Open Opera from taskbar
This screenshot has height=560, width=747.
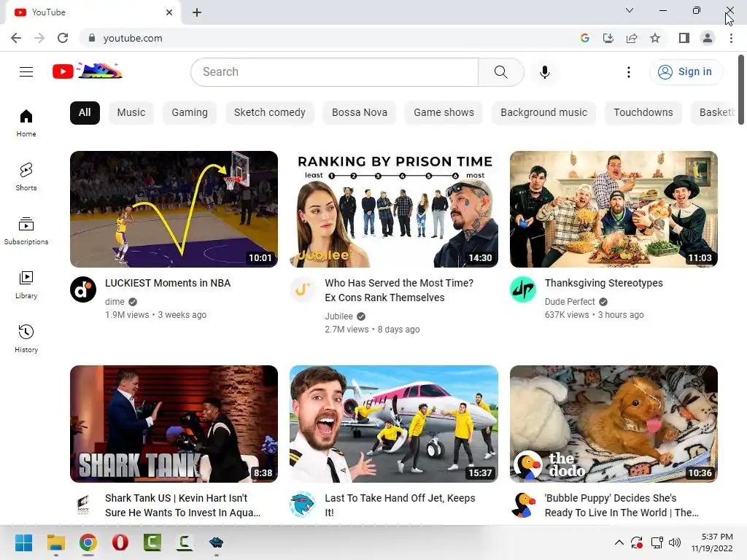tap(120, 542)
